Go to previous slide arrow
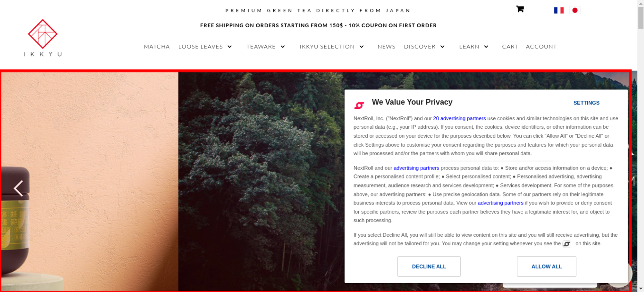The width and height of the screenshot is (644, 292). [18, 188]
